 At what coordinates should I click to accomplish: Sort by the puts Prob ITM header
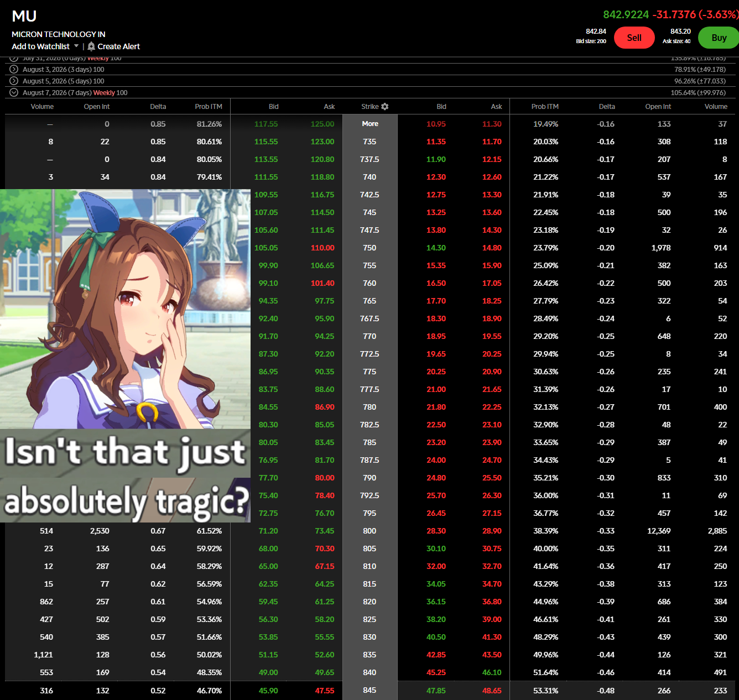[x=545, y=107]
